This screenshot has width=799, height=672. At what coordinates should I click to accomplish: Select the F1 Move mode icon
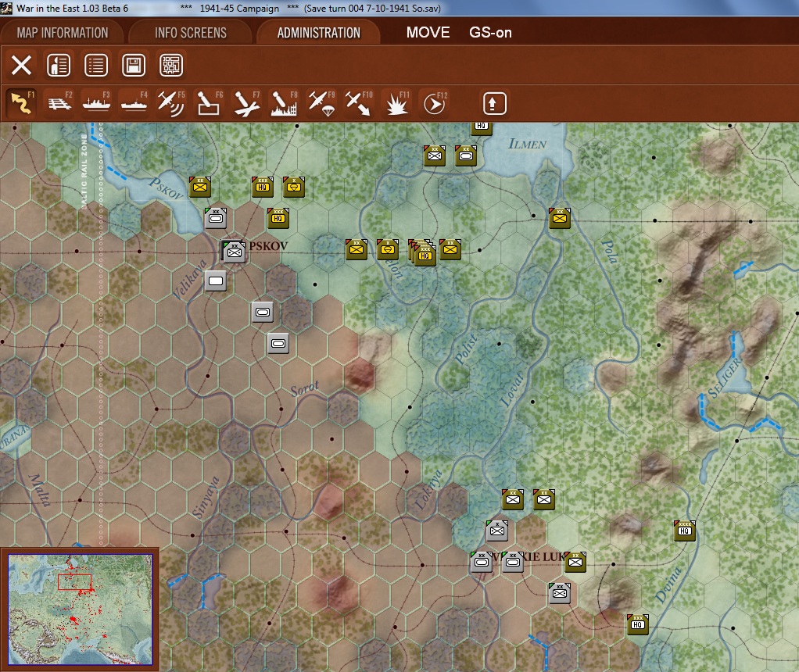coord(21,103)
